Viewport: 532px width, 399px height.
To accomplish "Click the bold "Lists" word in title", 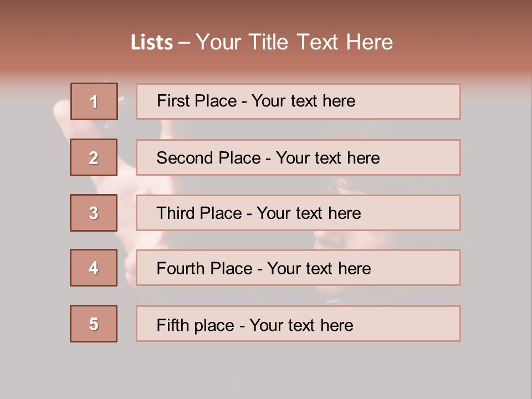I will point(152,43).
